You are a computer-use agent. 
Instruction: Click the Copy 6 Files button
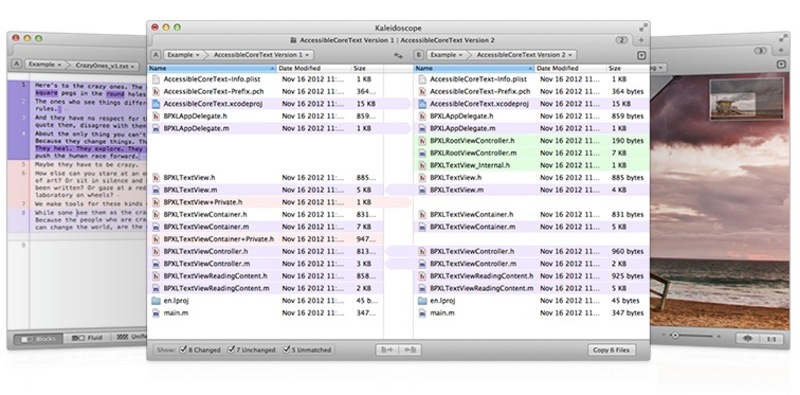611,350
